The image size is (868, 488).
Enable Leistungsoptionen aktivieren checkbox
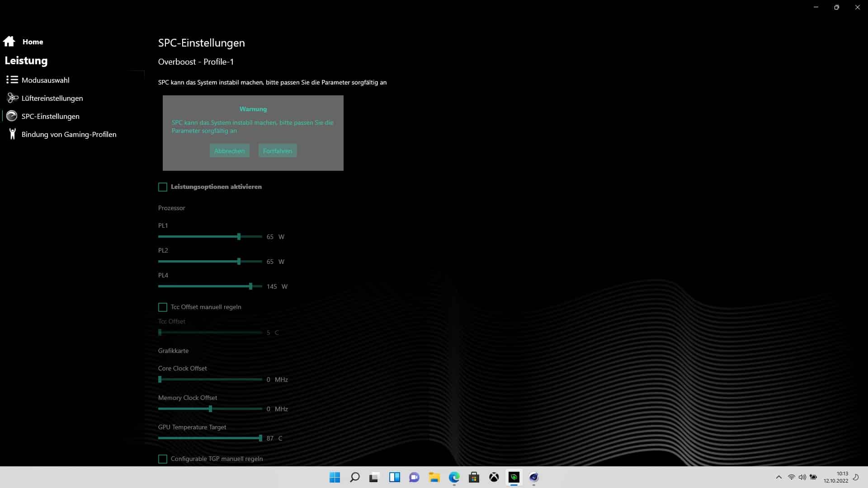[163, 187]
